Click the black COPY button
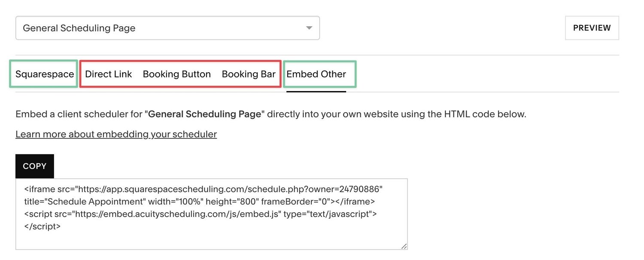 [x=35, y=166]
